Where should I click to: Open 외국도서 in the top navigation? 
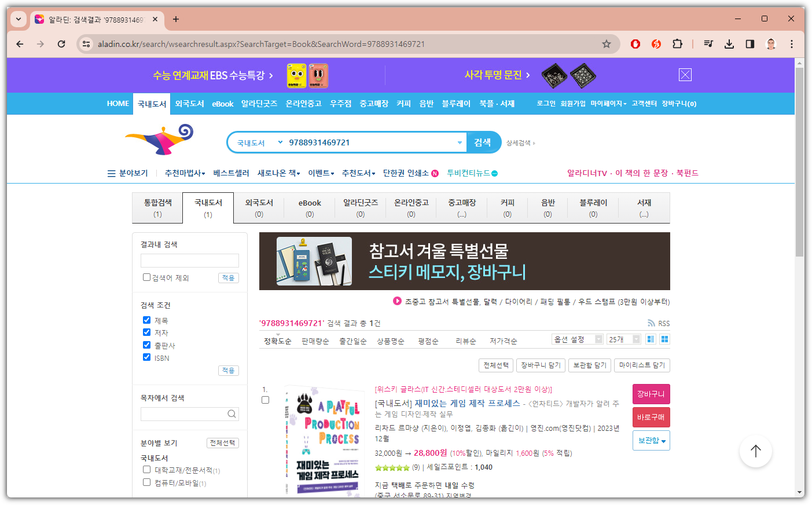[189, 104]
